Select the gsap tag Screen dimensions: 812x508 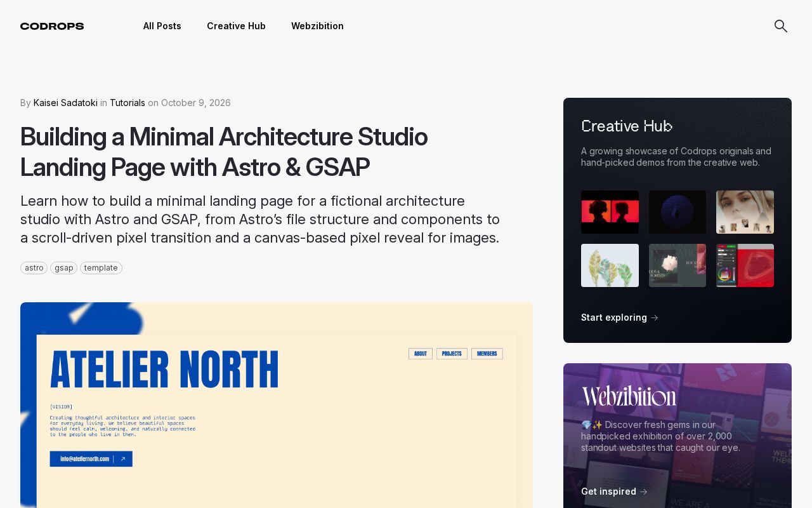tap(63, 268)
